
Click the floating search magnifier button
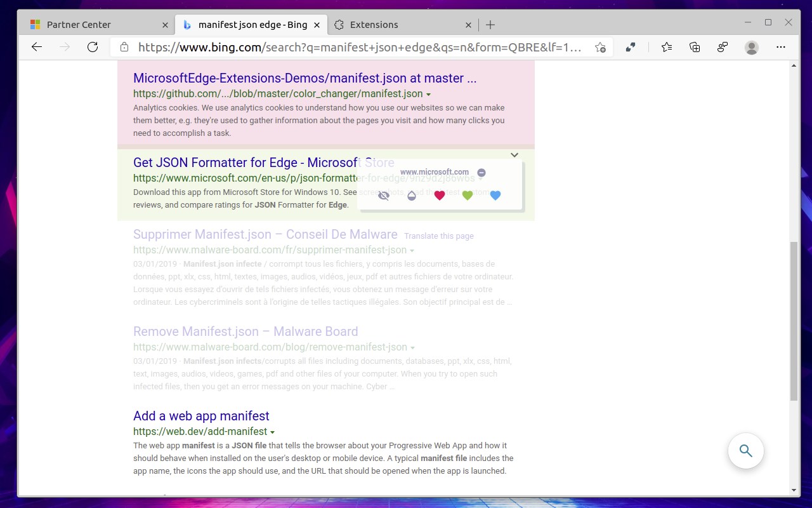(745, 451)
